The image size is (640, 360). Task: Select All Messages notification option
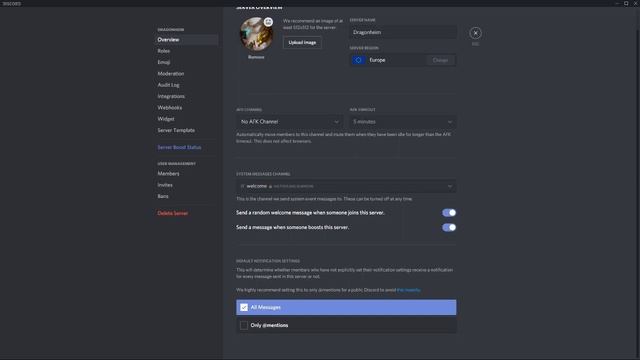pos(346,307)
